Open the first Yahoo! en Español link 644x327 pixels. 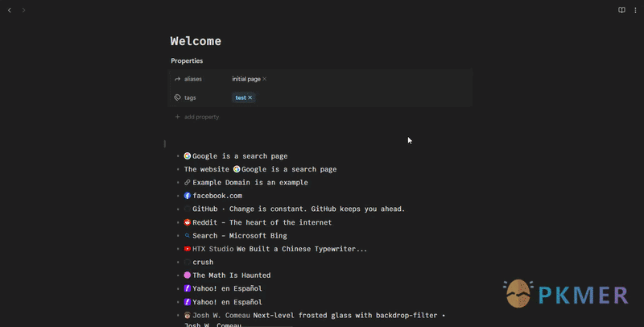pyautogui.click(x=227, y=288)
